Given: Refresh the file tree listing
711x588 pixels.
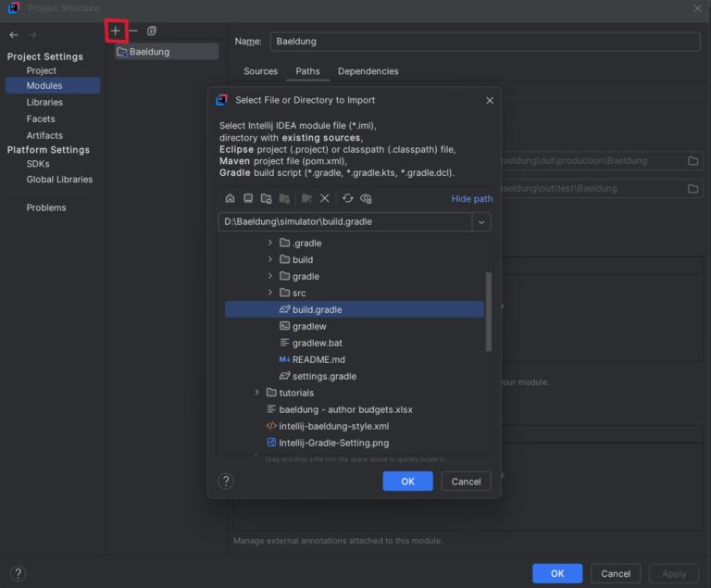Looking at the screenshot, I should point(348,198).
